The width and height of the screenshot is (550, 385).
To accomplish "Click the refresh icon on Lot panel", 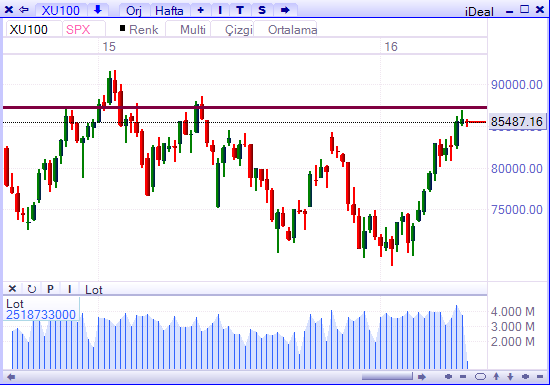I will click(x=32, y=289).
